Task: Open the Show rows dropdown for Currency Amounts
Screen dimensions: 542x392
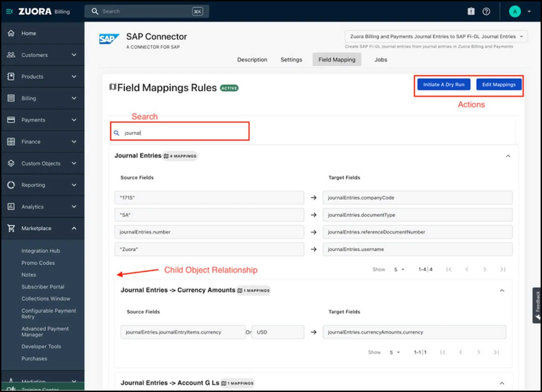Action: click(x=395, y=352)
